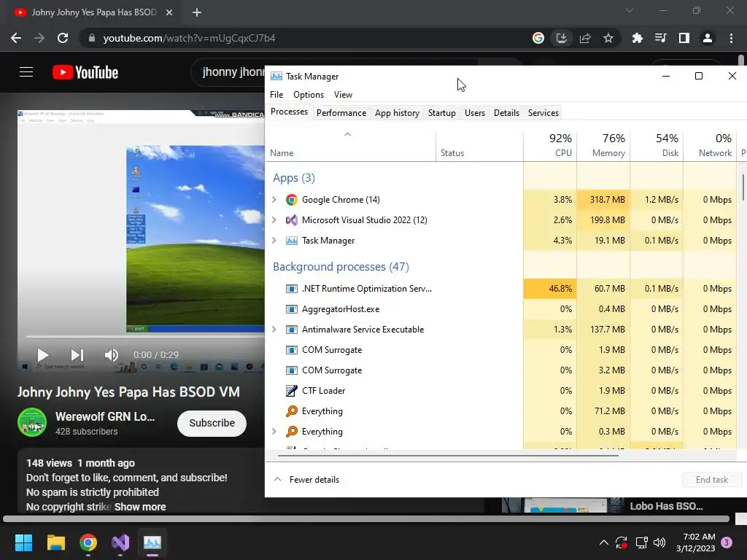747x560 pixels.
Task: Play the YouTube video
Action: 43,355
